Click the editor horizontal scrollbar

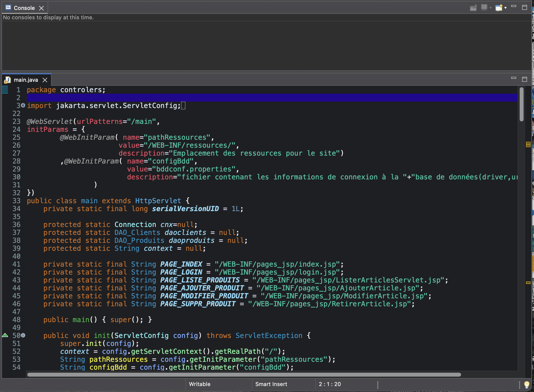[x=223, y=375]
